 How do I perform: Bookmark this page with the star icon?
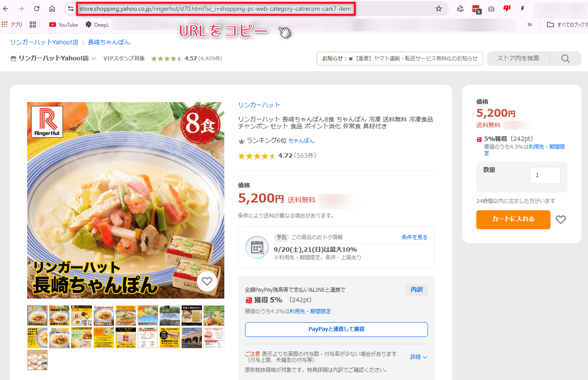[x=439, y=9]
